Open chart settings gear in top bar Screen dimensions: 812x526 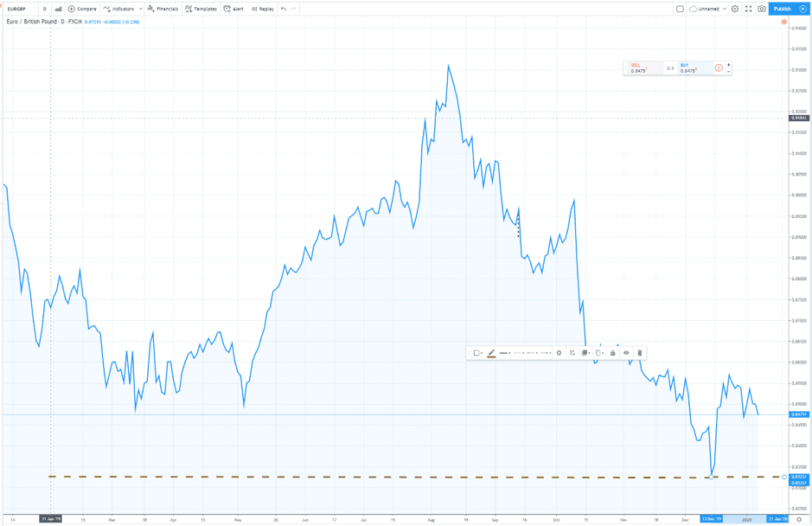pos(735,9)
